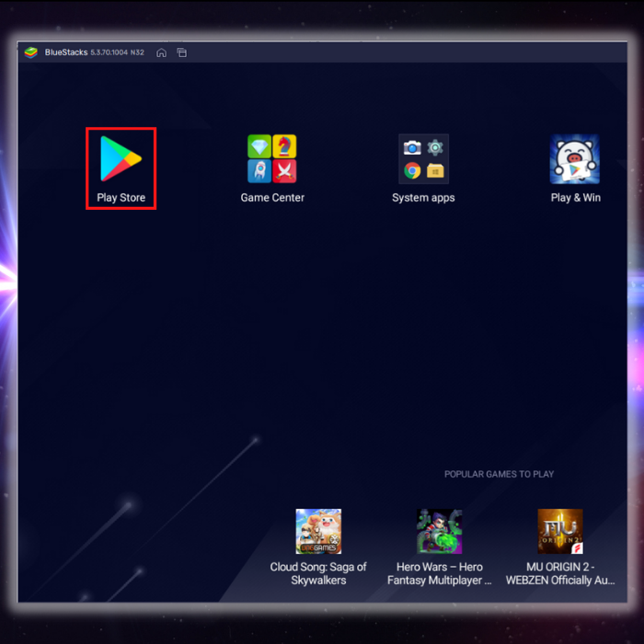Click the System apps text label
The image size is (644, 644).
coord(423,198)
